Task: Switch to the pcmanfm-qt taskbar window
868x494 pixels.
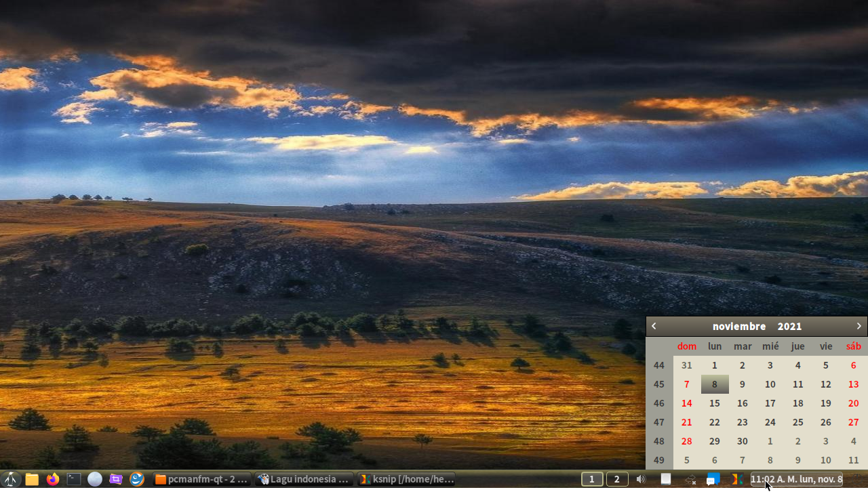Action: pos(201,479)
